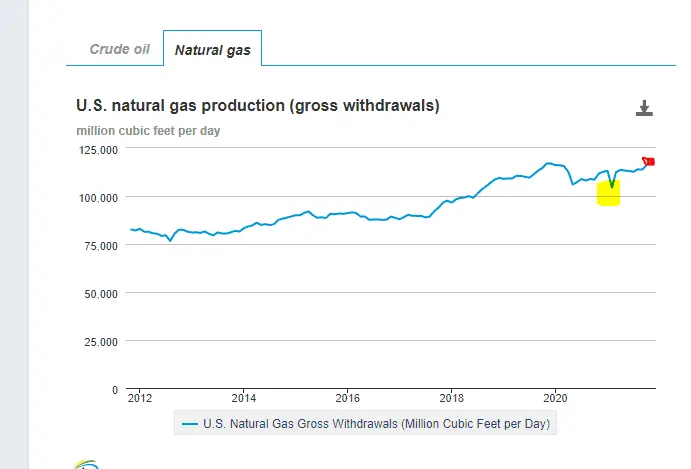The width and height of the screenshot is (691, 469).
Task: Click the 2012 x-axis label
Action: [140, 396]
